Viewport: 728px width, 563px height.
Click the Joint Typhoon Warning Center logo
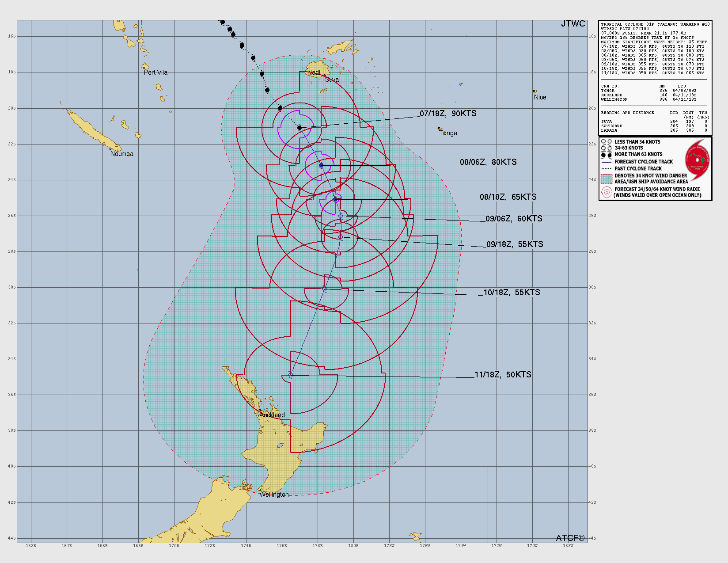click(698, 160)
